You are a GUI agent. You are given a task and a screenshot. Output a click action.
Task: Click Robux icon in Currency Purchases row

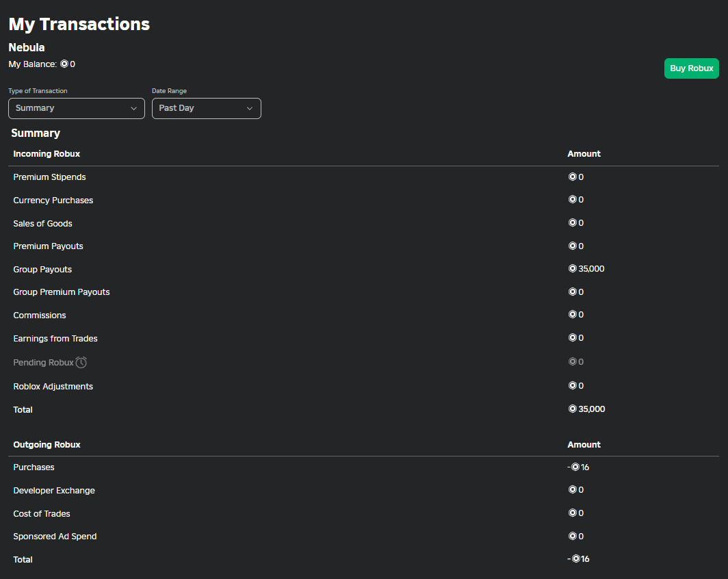click(x=573, y=199)
